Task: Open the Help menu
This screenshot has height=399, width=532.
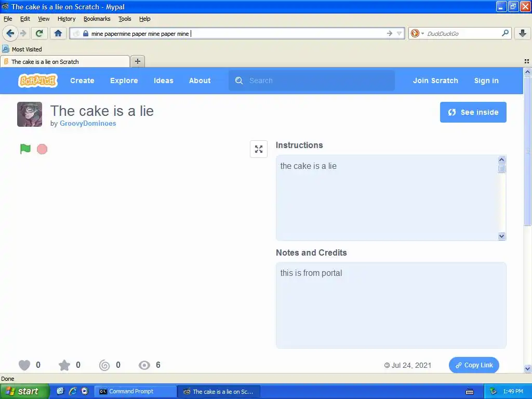Action: coord(145,19)
